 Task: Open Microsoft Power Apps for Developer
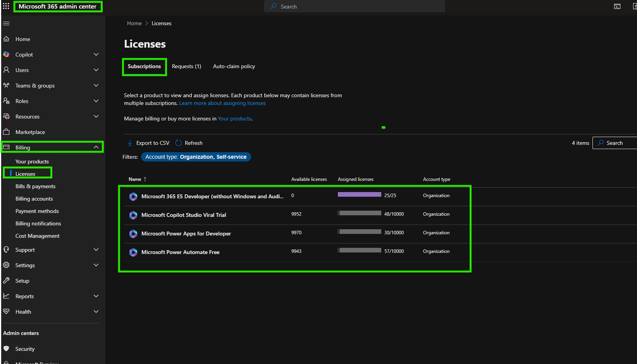tap(186, 234)
